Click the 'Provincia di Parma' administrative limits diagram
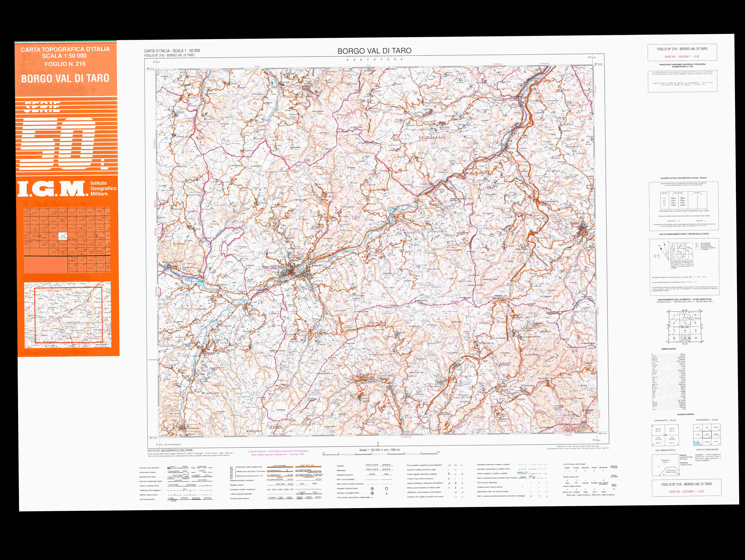Screen dimensions: 745x560 [665, 465]
